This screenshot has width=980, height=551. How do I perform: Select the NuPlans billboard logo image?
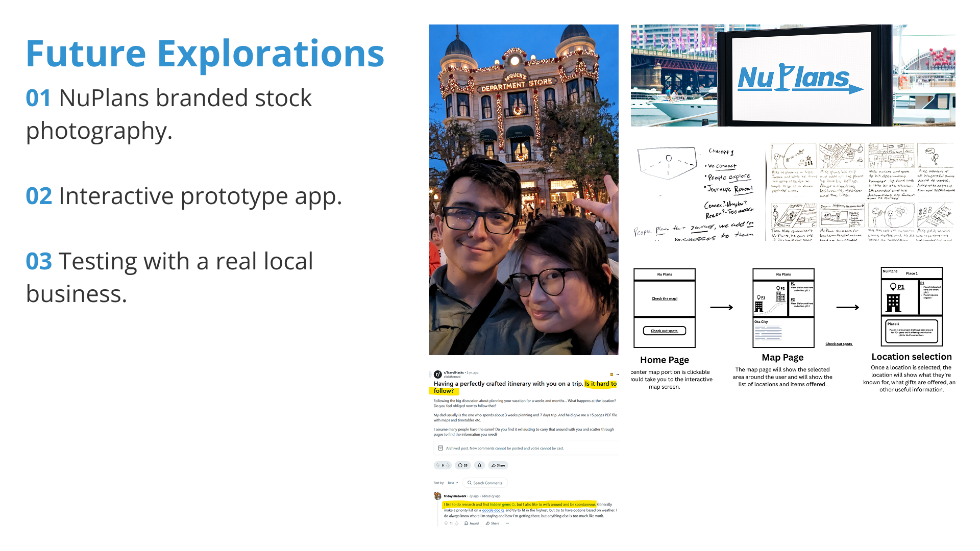click(793, 76)
